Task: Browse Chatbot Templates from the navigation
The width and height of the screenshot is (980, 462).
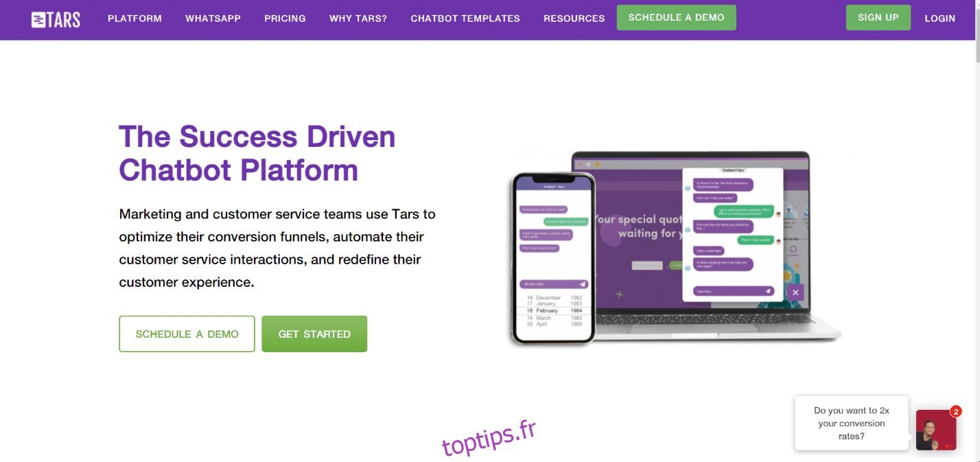Action: pyautogui.click(x=465, y=19)
